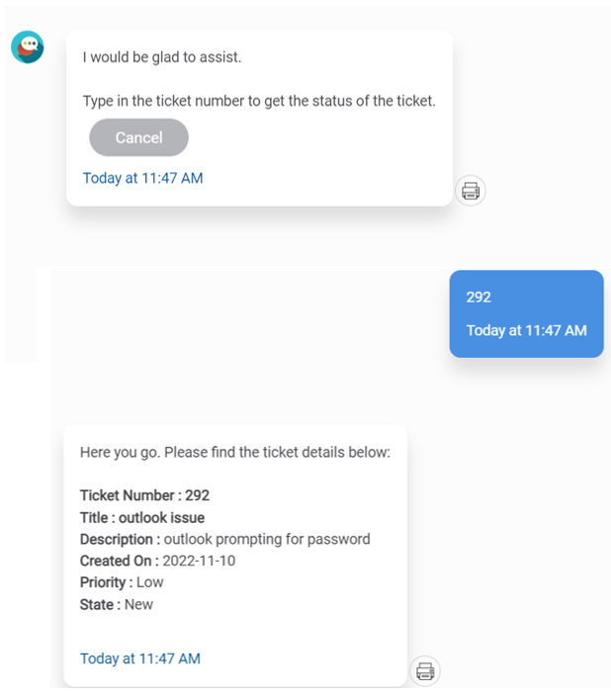The height and width of the screenshot is (700, 611).
Task: Click the timestamp under the Cancel button
Action: pyautogui.click(x=142, y=178)
